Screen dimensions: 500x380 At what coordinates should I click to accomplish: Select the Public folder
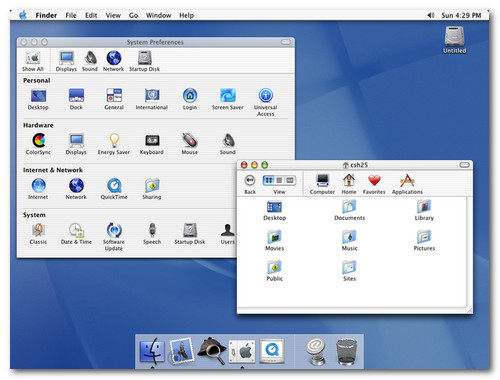point(275,271)
